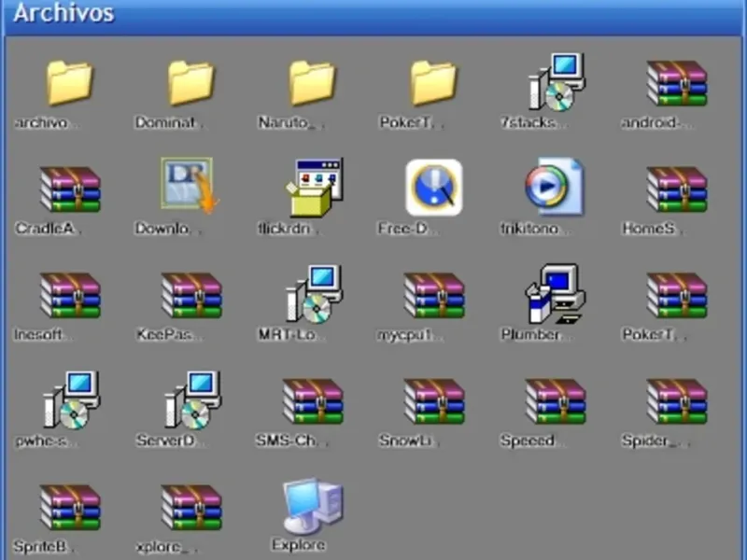The width and height of the screenshot is (747, 560).
Task: Play the trikitono media file icon
Action: point(555,187)
